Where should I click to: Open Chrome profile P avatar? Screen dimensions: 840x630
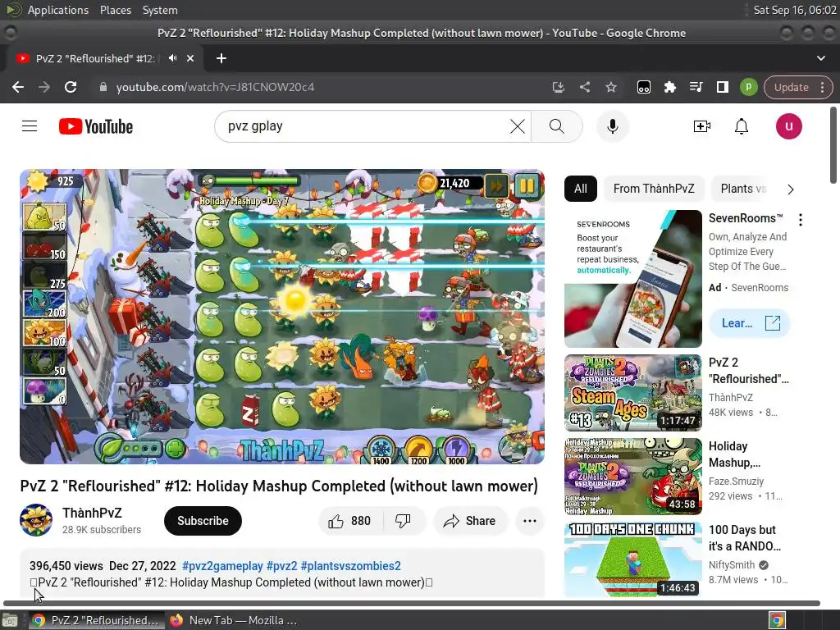click(x=748, y=87)
